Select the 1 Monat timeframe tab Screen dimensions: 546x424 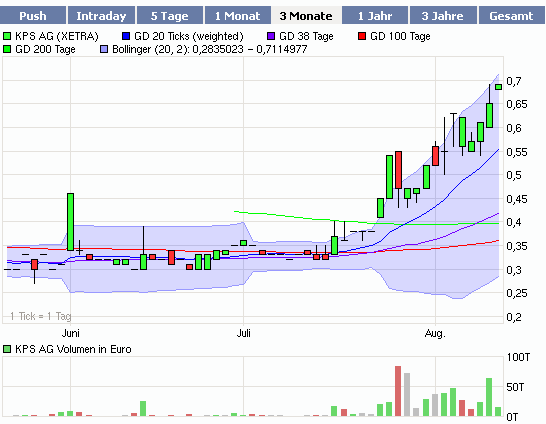click(237, 16)
